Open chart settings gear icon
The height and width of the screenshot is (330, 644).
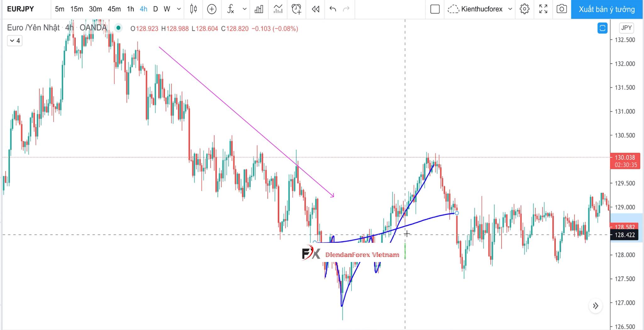(525, 9)
